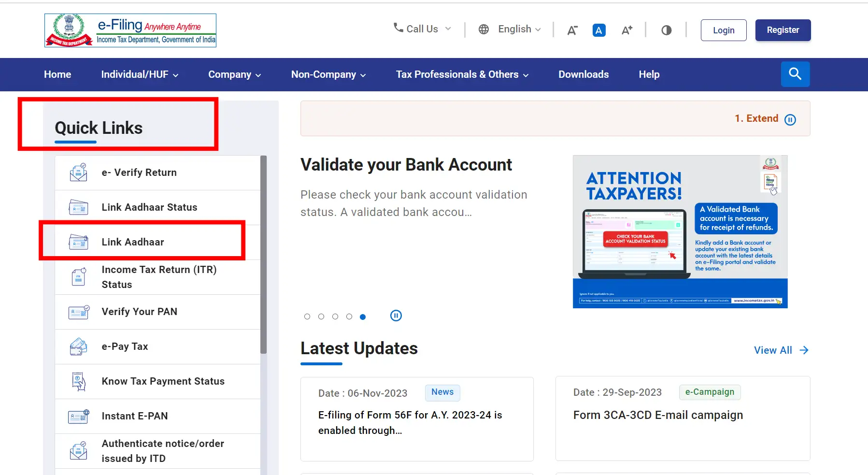The image size is (868, 475).
Task: Click the blue search magnifier icon
Action: point(795,74)
